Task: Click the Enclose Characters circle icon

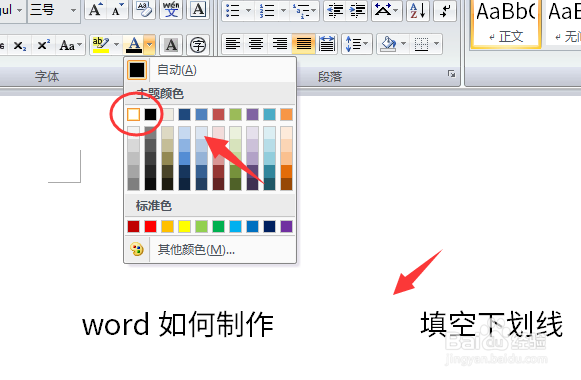Action: (198, 45)
